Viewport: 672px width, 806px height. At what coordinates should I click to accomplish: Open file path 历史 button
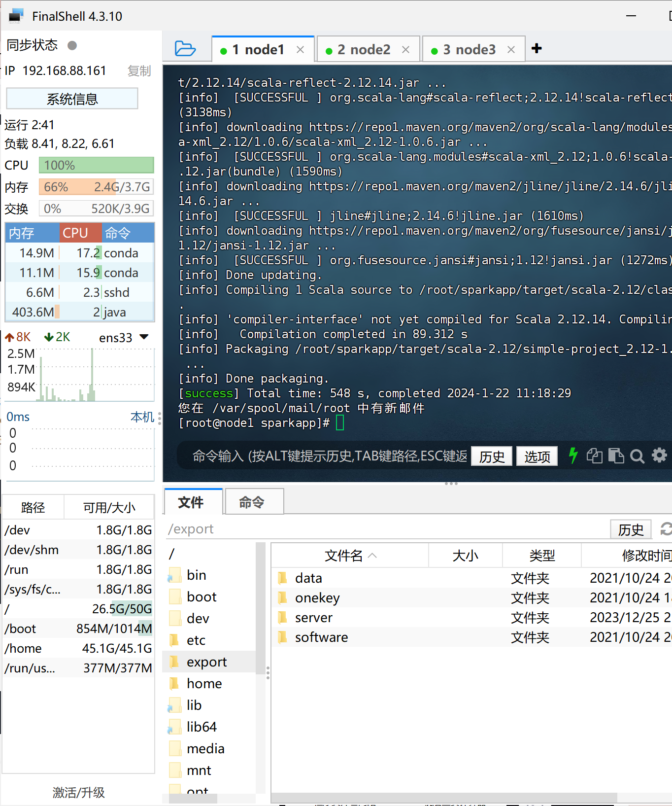pos(631,529)
